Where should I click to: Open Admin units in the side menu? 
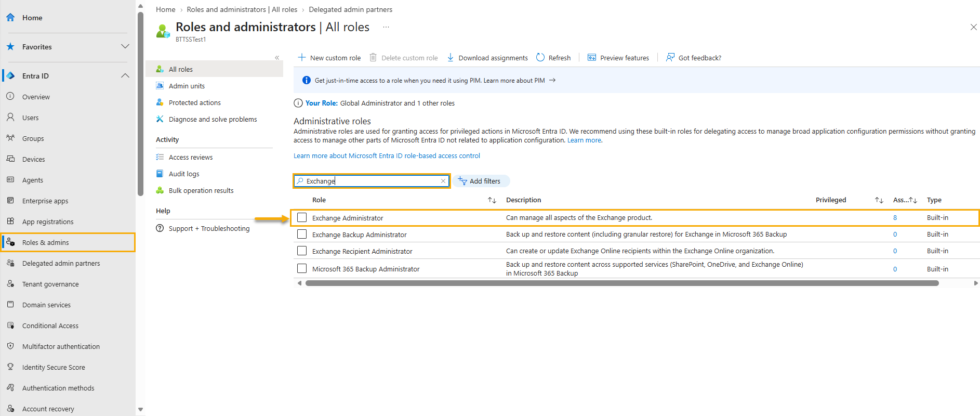(x=187, y=86)
